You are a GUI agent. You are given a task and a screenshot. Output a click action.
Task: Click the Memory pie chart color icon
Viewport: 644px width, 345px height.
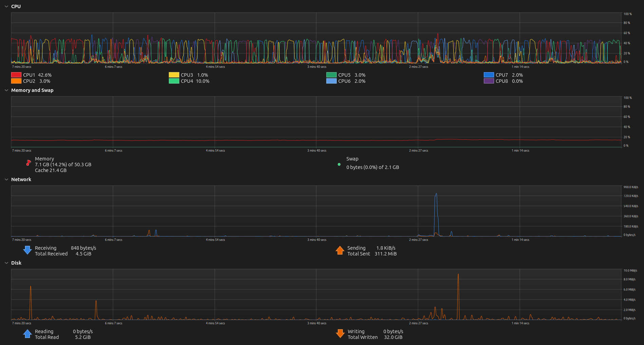29,163
